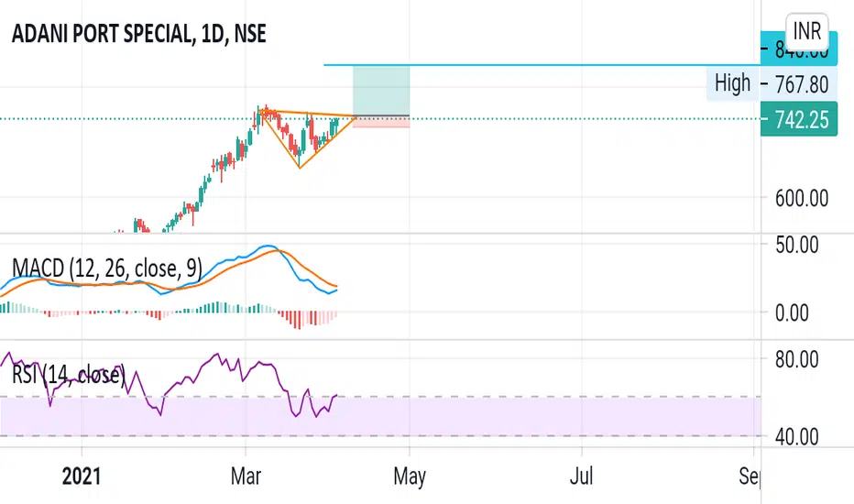Click the Mar date axis label
Viewport: 854px width, 504px height.
pos(246,477)
